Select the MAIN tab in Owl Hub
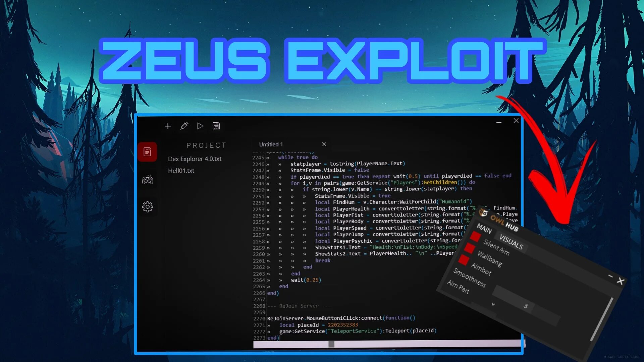The width and height of the screenshot is (644, 362). (x=484, y=229)
